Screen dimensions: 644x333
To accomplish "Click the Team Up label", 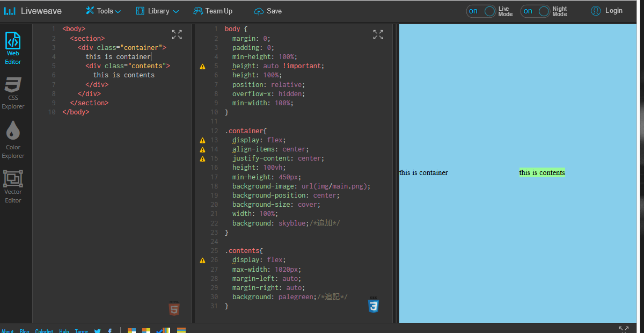I will [x=219, y=11].
